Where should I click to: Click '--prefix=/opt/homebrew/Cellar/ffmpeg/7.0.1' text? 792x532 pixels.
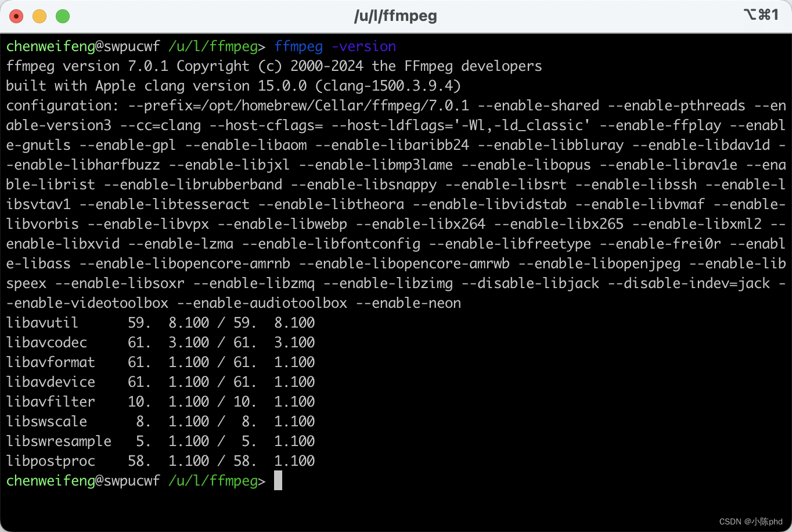click(x=298, y=106)
